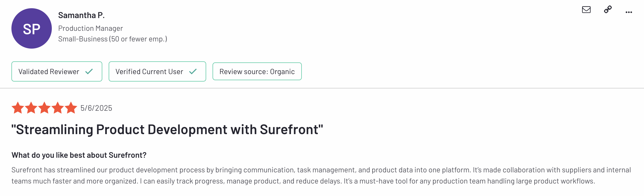
Task: Select the Verified Current User badge label
Action: (x=149, y=72)
